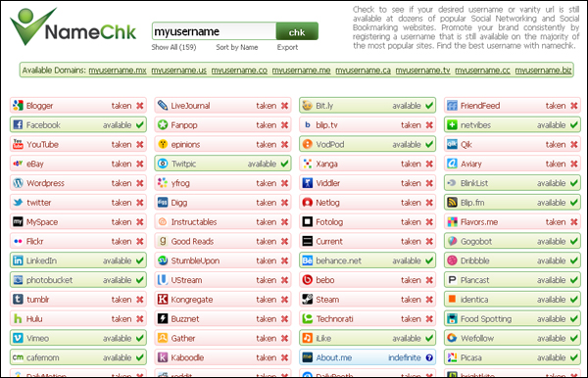
Task: Click the twitter bird icon
Action: tap(18, 203)
